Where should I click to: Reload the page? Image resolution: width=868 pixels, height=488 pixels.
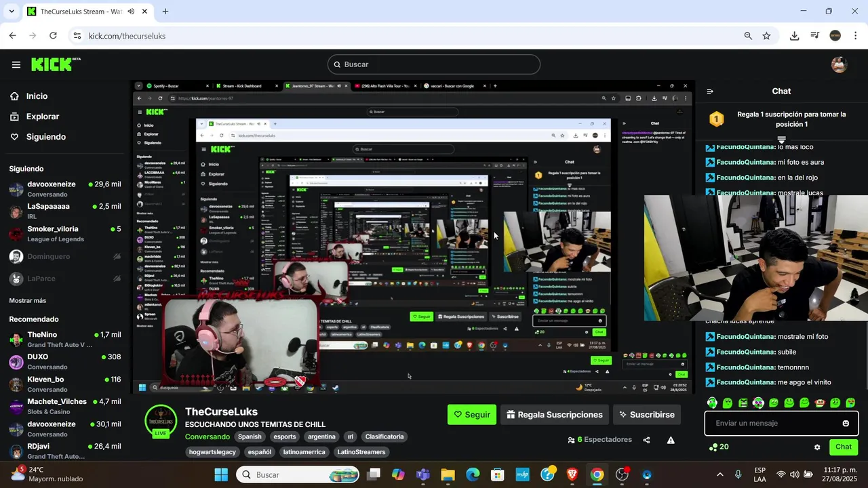(53, 36)
